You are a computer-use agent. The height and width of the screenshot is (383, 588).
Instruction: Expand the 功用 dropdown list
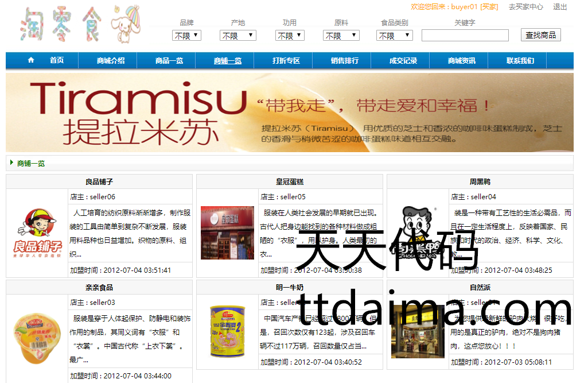289,36
